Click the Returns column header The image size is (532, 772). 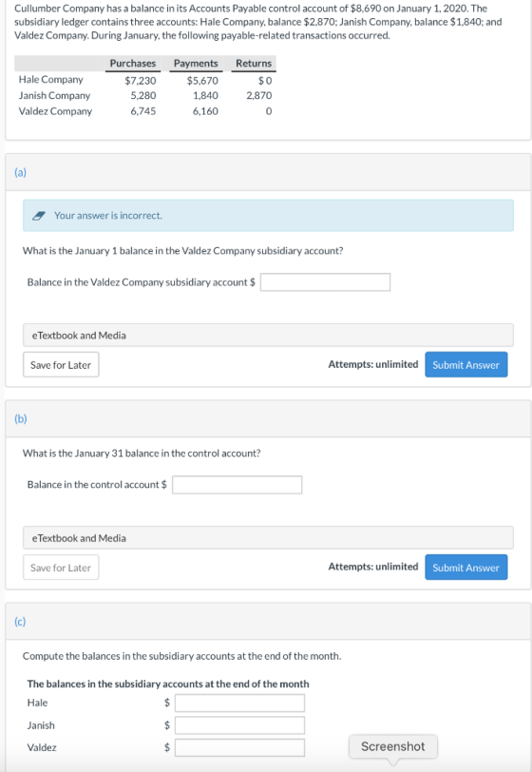pyautogui.click(x=254, y=63)
